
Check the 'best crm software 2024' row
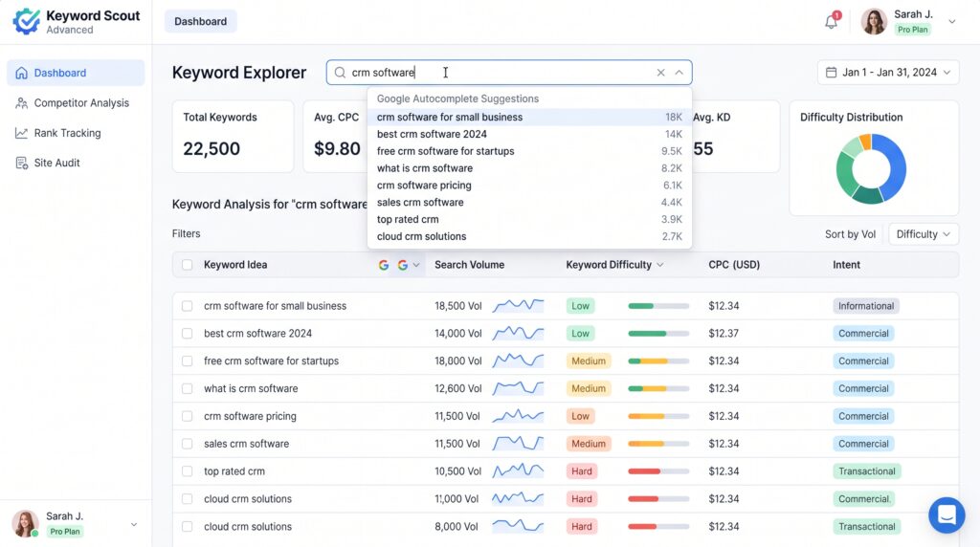coord(187,334)
